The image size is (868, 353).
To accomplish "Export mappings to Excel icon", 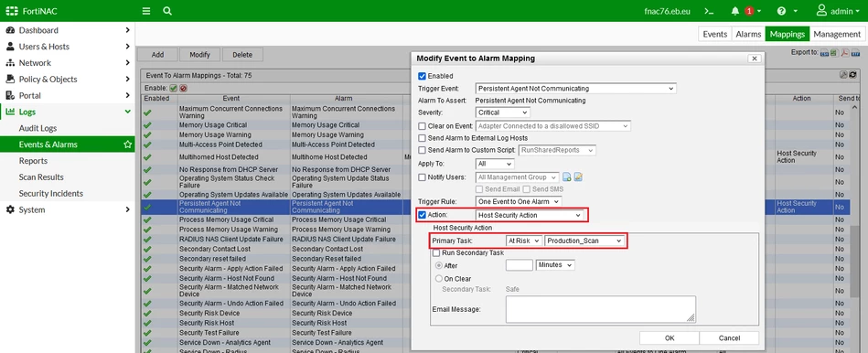I will pos(835,53).
